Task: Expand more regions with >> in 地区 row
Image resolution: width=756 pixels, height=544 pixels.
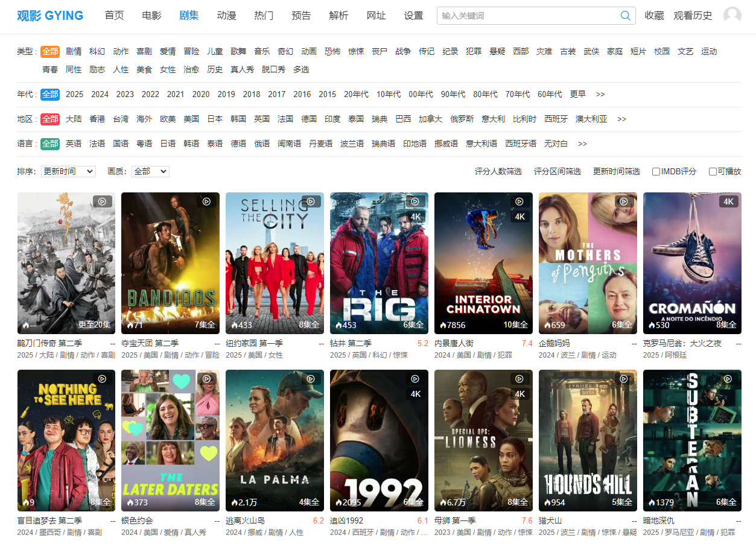Action: coord(621,119)
